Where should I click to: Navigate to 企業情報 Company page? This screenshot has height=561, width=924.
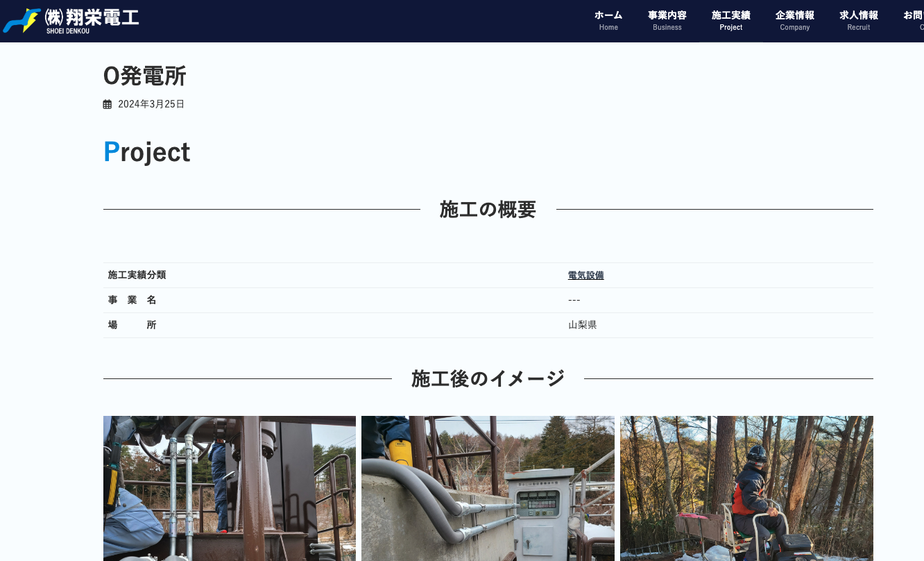pyautogui.click(x=794, y=20)
